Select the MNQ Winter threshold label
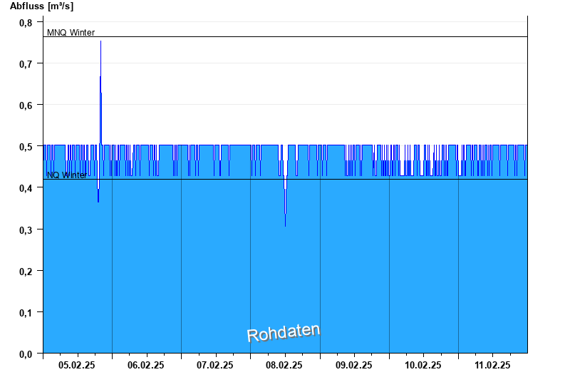 (71, 32)
